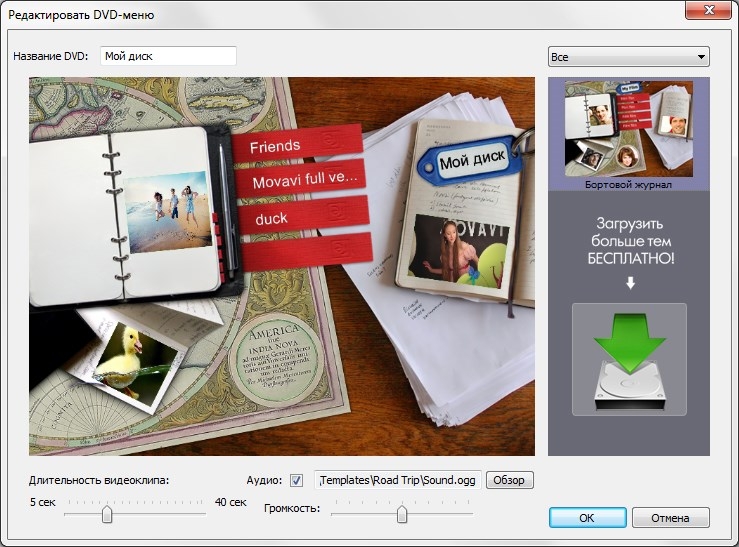The width and height of the screenshot is (739, 547).
Task: Confirm with the ОК button
Action: [588, 518]
